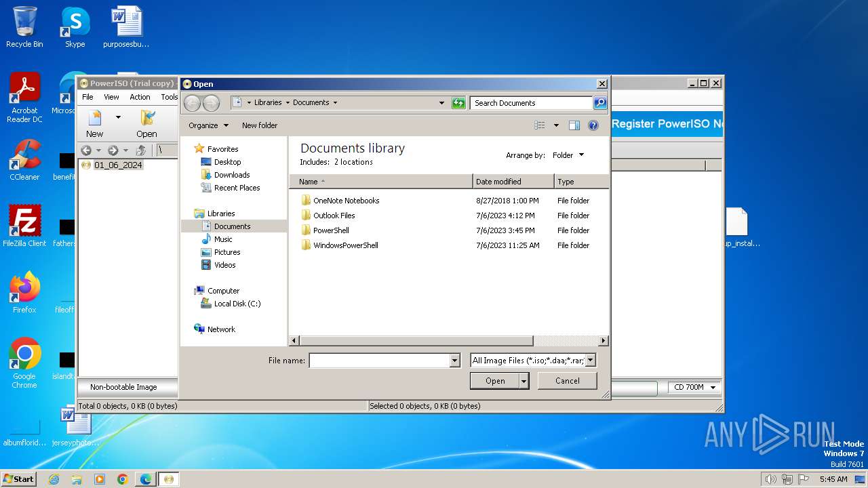868x488 pixels.
Task: Click the PowerISO forward navigation arrow
Action: point(113,150)
